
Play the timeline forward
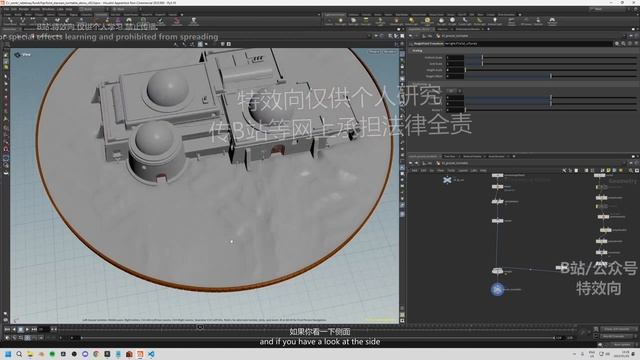pyautogui.click(x=27, y=329)
